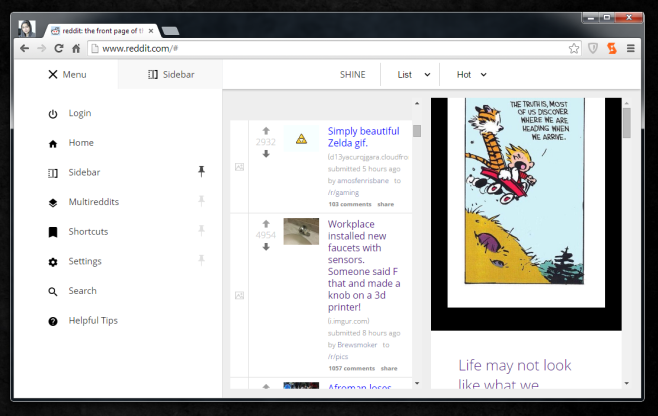Screen dimensions: 658x416
Task: Upvote the Workplace faucets post
Action: pos(266,224)
